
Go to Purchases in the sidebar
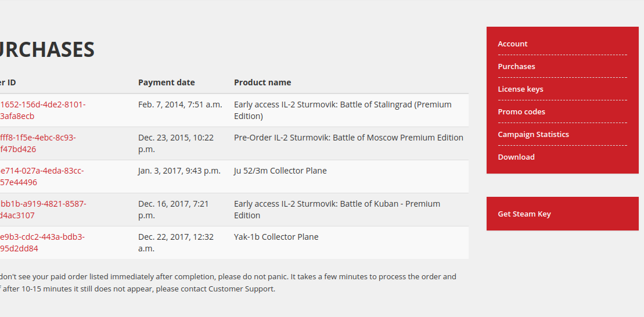click(516, 67)
